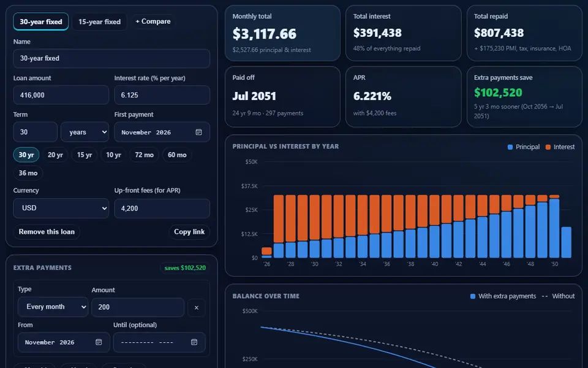The image size is (588, 368).
Task: Click the Remove this loan button
Action: pyautogui.click(x=47, y=232)
